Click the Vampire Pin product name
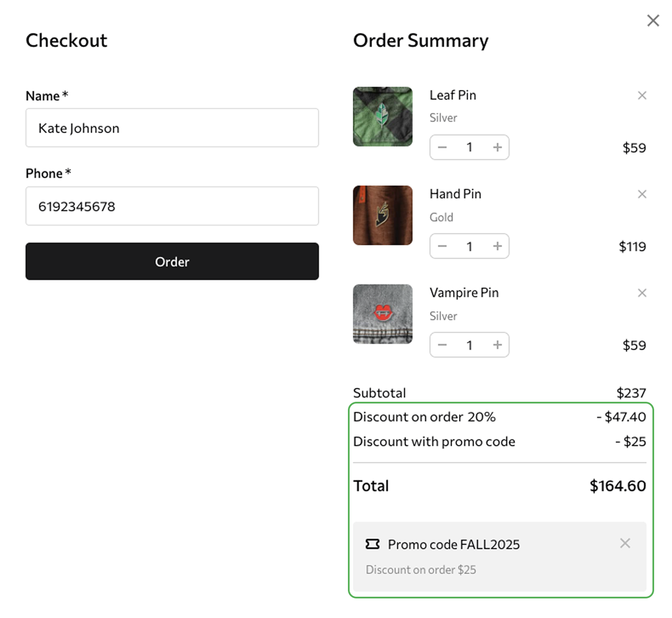This screenshot has height=618, width=672. coord(464,293)
